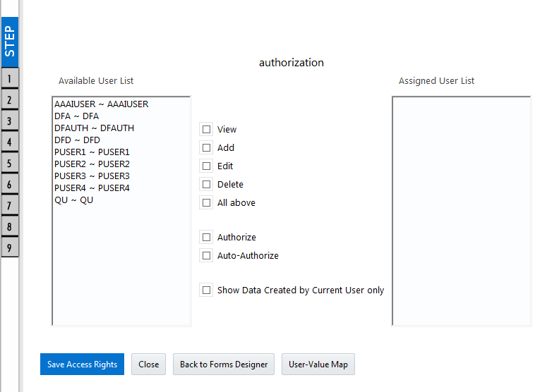Check the Add permission box
The width and height of the screenshot is (559, 392).
206,148
